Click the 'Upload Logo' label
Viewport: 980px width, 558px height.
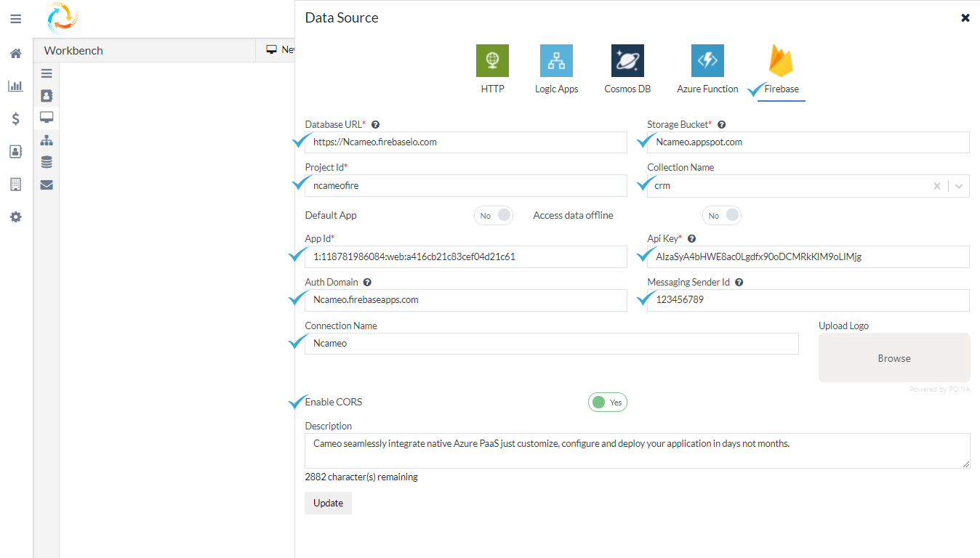843,325
